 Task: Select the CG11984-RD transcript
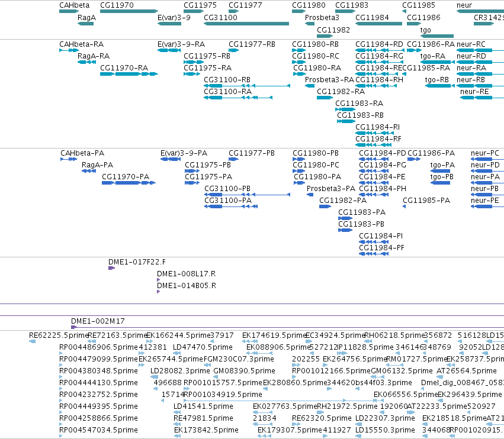(380, 50)
